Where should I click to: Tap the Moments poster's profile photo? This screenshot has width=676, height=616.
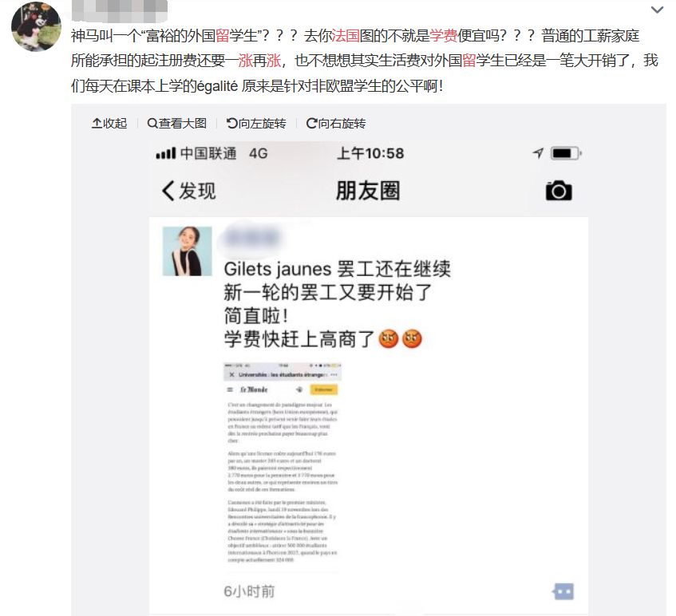(187, 251)
